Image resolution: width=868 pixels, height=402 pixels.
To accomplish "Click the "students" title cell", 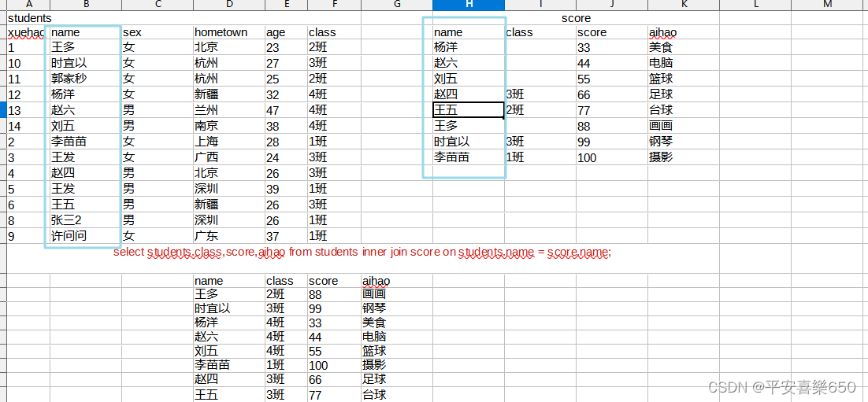I will pyautogui.click(x=184, y=18).
